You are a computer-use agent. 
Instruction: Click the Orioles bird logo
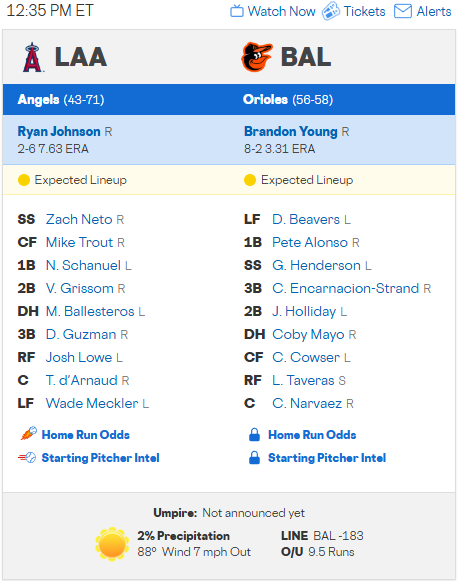(256, 57)
